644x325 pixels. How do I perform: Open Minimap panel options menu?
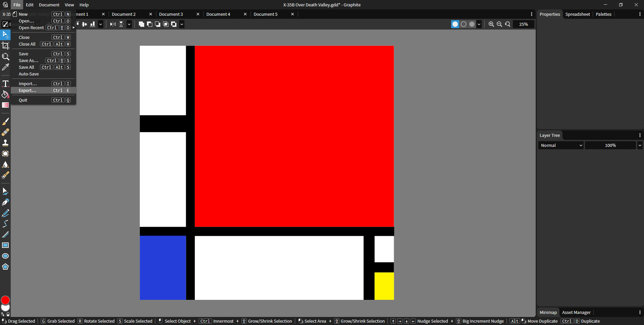pos(640,312)
